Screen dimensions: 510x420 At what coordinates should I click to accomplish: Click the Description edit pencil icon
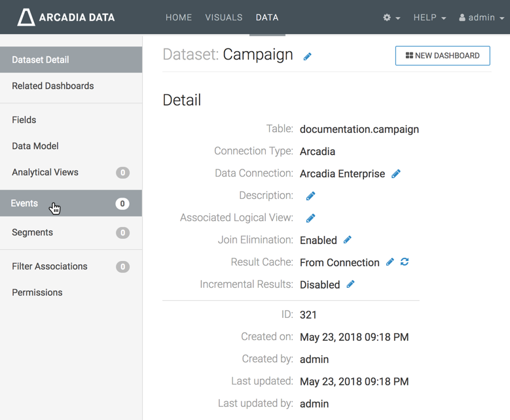[310, 196]
